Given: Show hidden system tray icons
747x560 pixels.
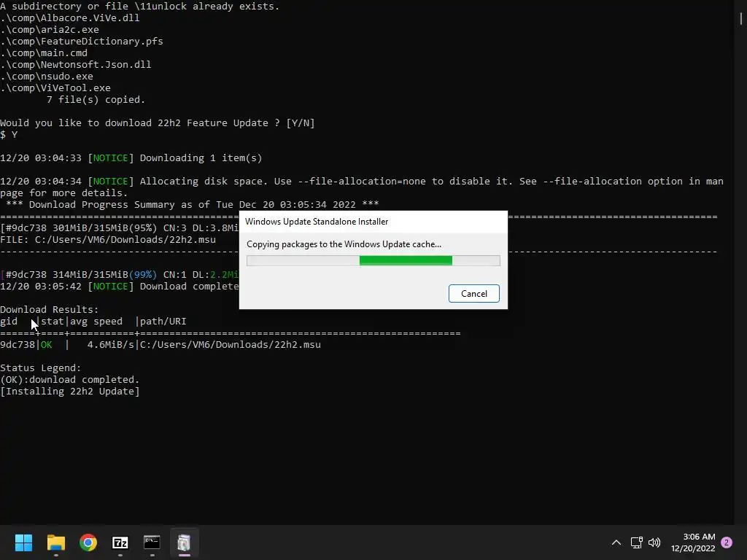Looking at the screenshot, I should pyautogui.click(x=616, y=542).
